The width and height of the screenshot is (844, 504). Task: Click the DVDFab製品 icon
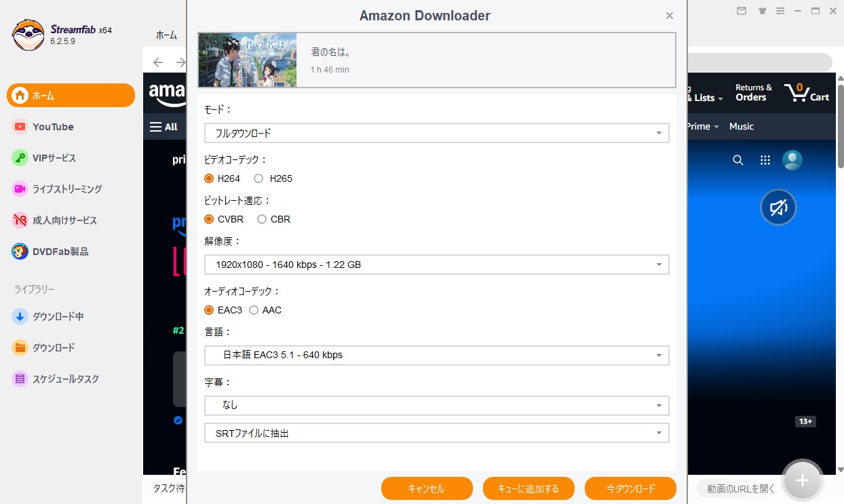(20, 252)
